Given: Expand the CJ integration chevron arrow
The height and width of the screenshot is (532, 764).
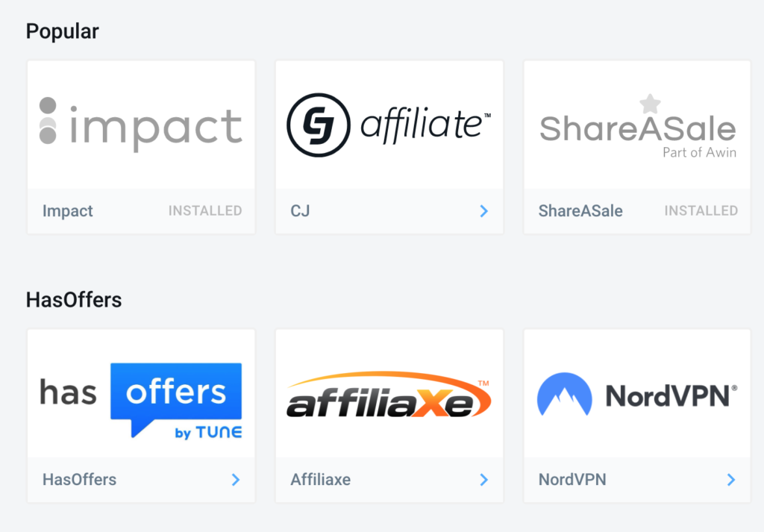Looking at the screenshot, I should pos(483,211).
